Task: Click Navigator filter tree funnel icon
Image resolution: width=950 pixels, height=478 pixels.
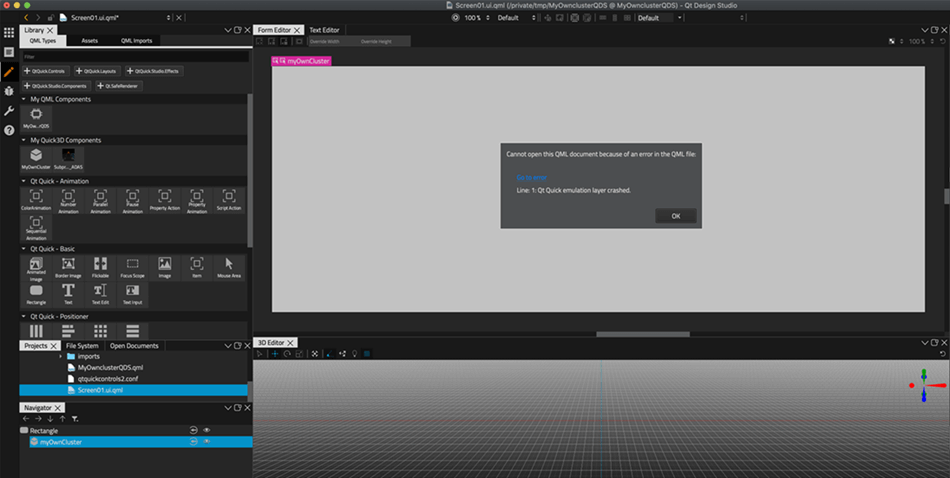Action: [x=75, y=419]
